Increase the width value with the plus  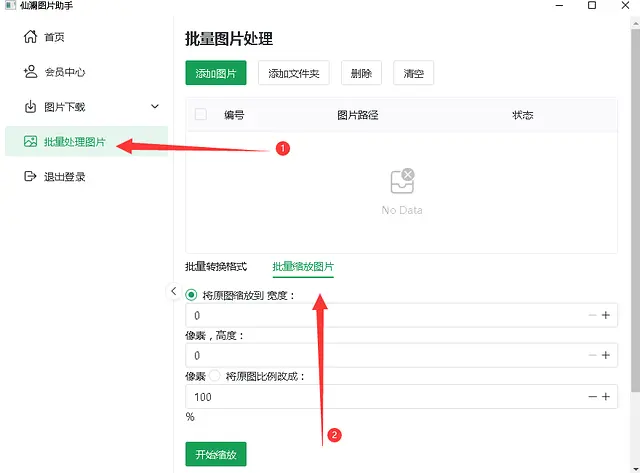point(606,315)
